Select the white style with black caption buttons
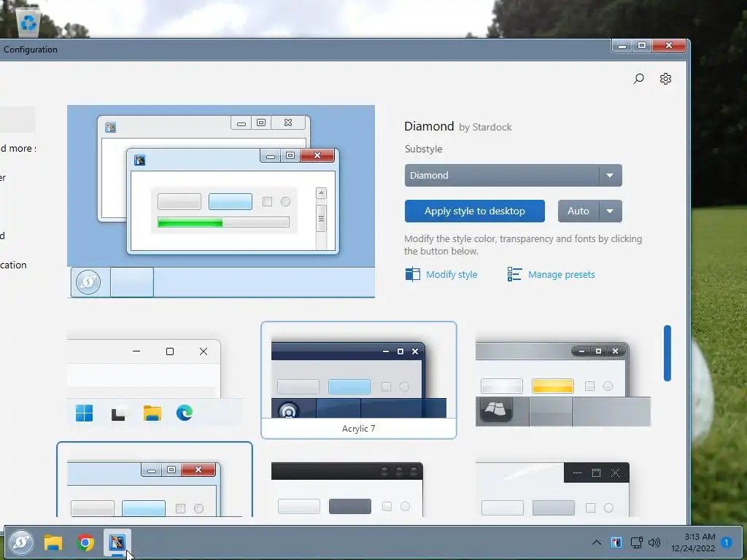Image resolution: width=747 pixels, height=560 pixels. pos(553,489)
